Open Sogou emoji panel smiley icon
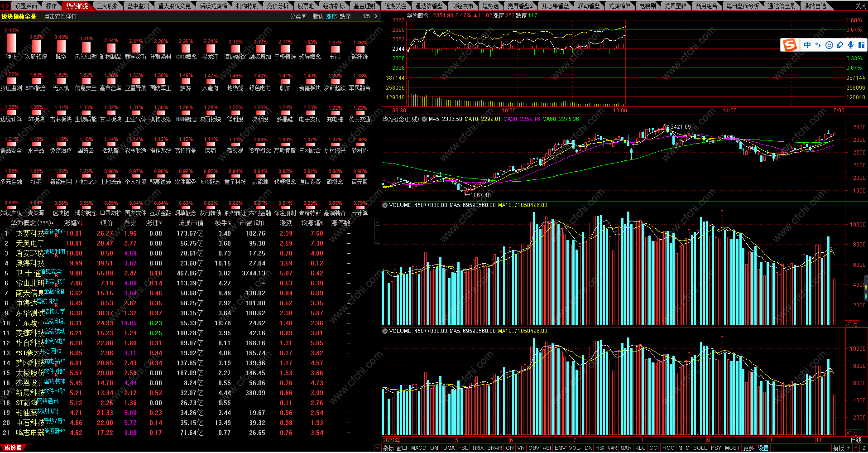868x453 pixels. (829, 45)
